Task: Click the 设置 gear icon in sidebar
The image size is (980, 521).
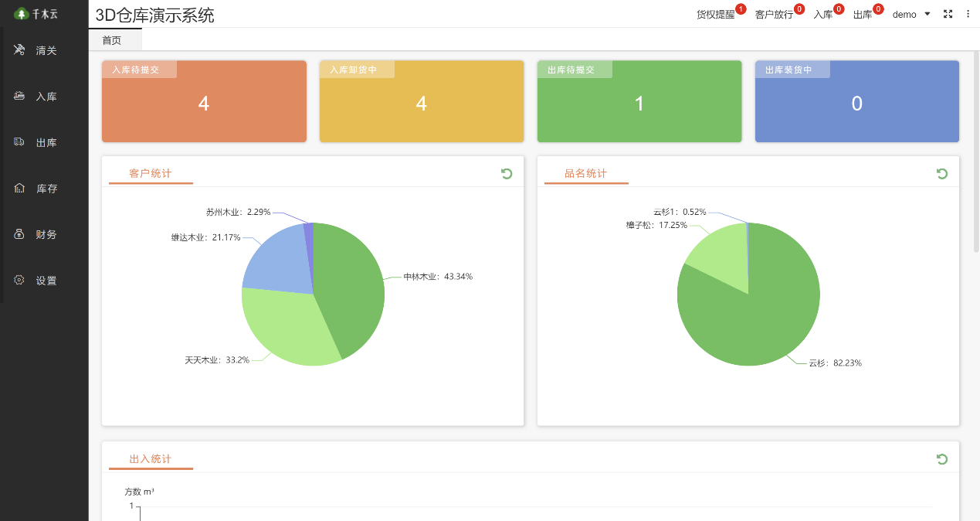Action: tap(19, 281)
